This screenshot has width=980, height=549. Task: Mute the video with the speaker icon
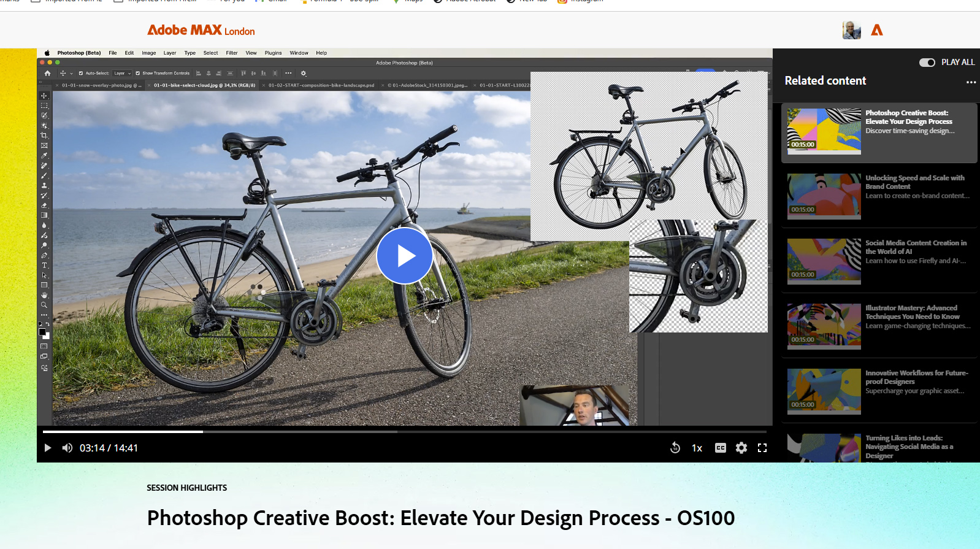67,448
